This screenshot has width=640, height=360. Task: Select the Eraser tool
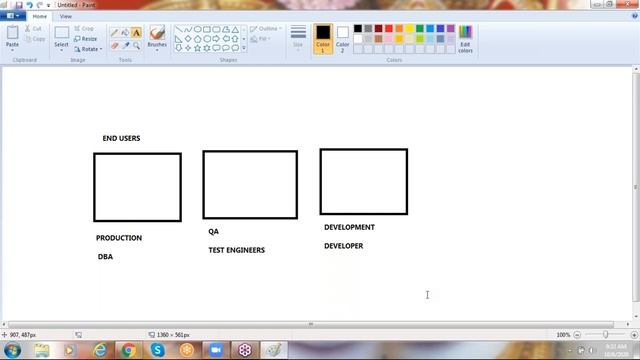pos(115,46)
